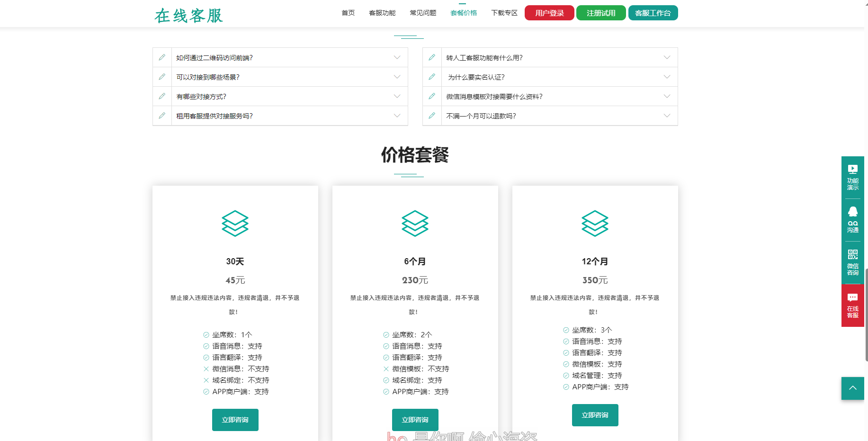Viewport: 868px width, 441px height.
Task: Select 常见问题 in the navigation bar
Action: pos(423,13)
